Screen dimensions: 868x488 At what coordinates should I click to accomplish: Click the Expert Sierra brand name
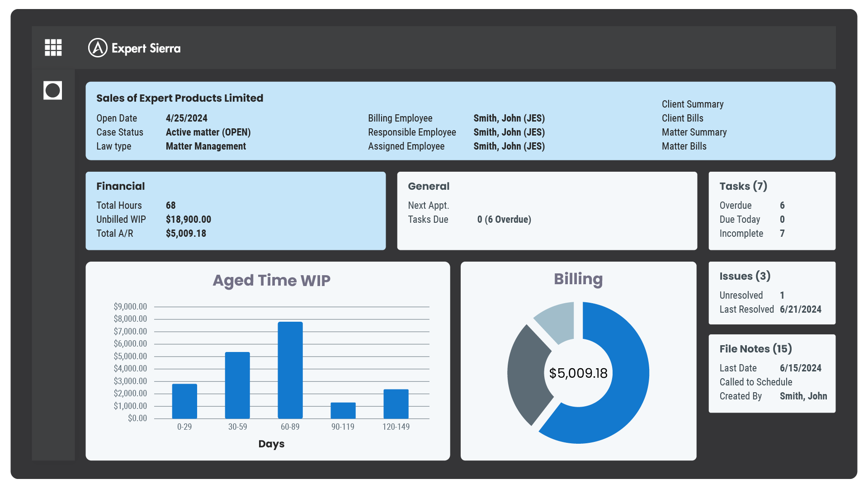tap(146, 48)
